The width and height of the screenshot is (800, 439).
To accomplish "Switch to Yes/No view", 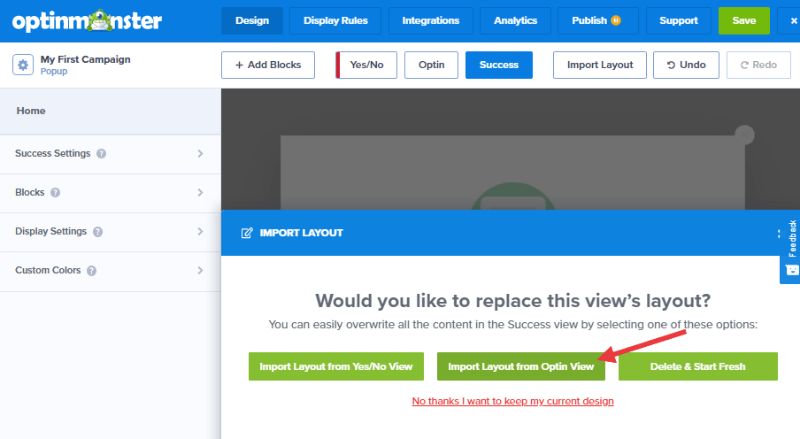I will (366, 65).
